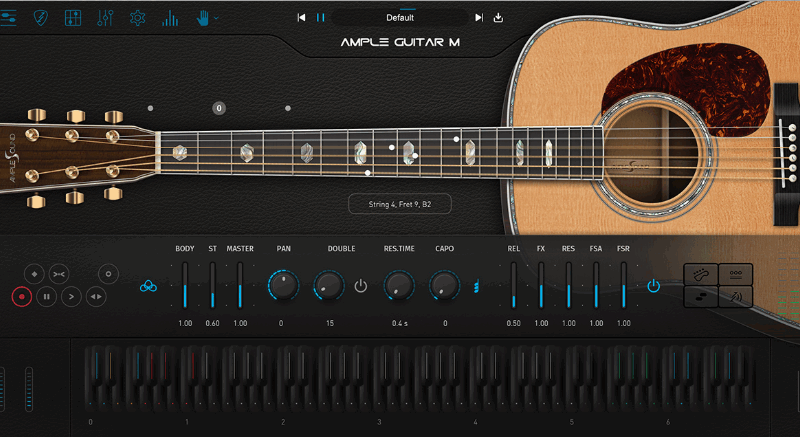Save preset with the download icon
This screenshot has width=800, height=437.
tap(498, 18)
